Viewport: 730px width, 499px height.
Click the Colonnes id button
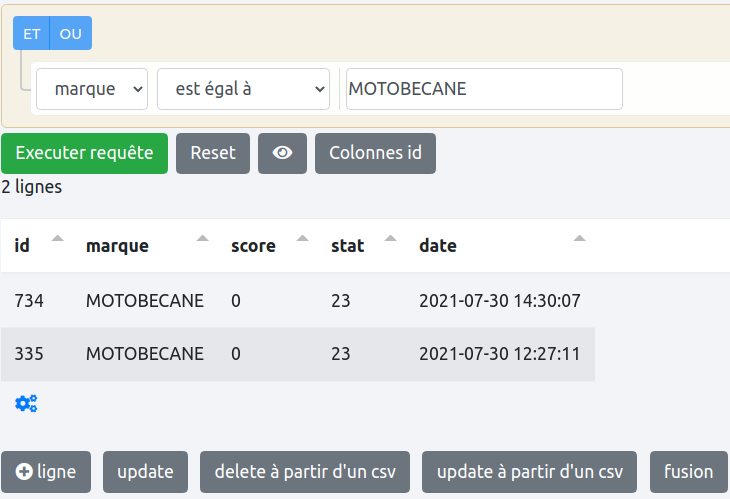pos(375,153)
